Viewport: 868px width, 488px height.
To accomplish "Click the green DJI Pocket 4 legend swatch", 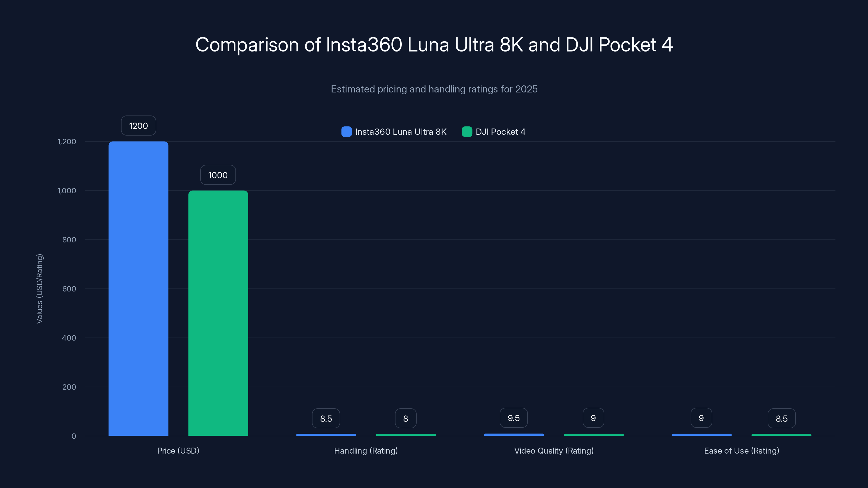I will coord(467,132).
